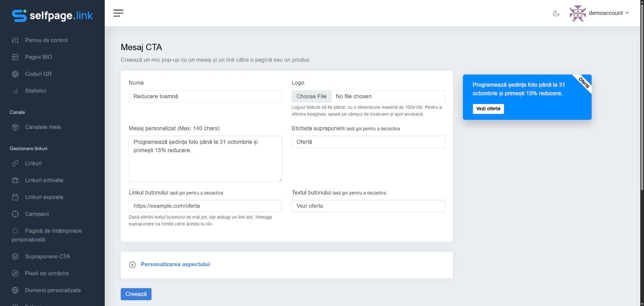Click the Pixeli de urmărire compass icon

point(15,274)
